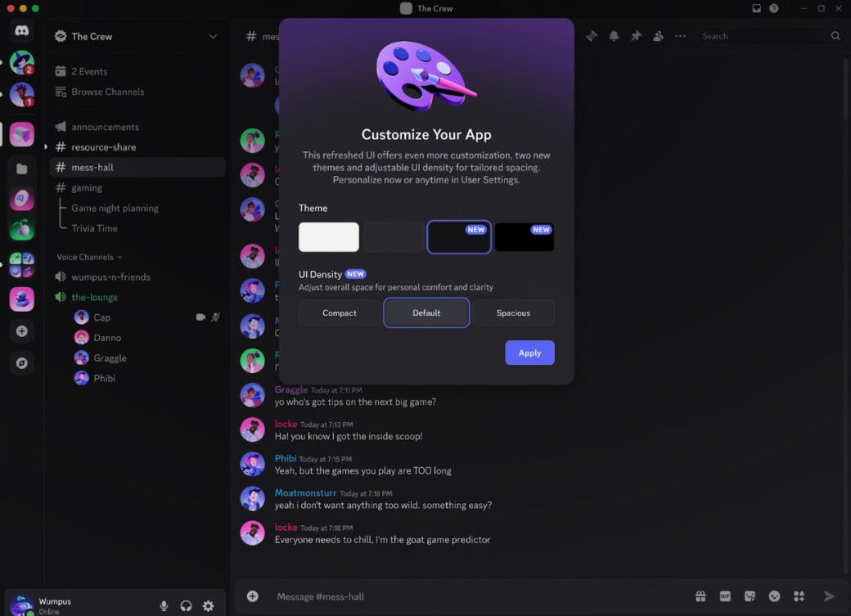
Task: Open the announcements channel
Action: pyautogui.click(x=105, y=127)
